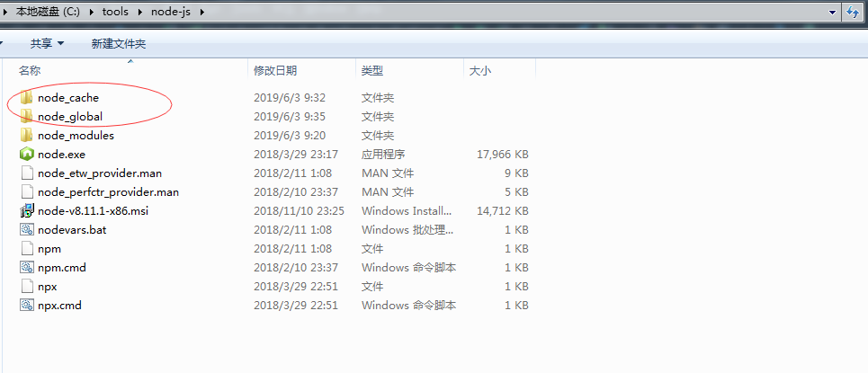Sort by 名称 column header

click(30, 69)
